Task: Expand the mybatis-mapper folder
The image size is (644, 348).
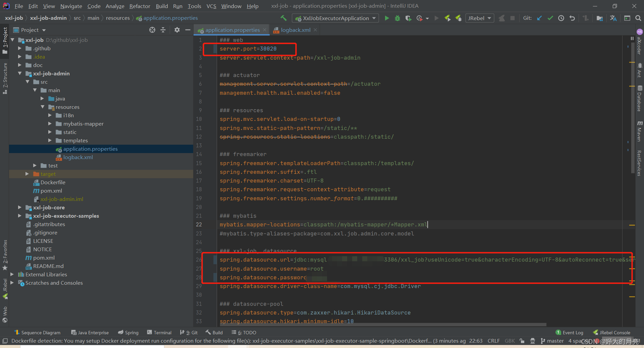Action: pos(50,124)
